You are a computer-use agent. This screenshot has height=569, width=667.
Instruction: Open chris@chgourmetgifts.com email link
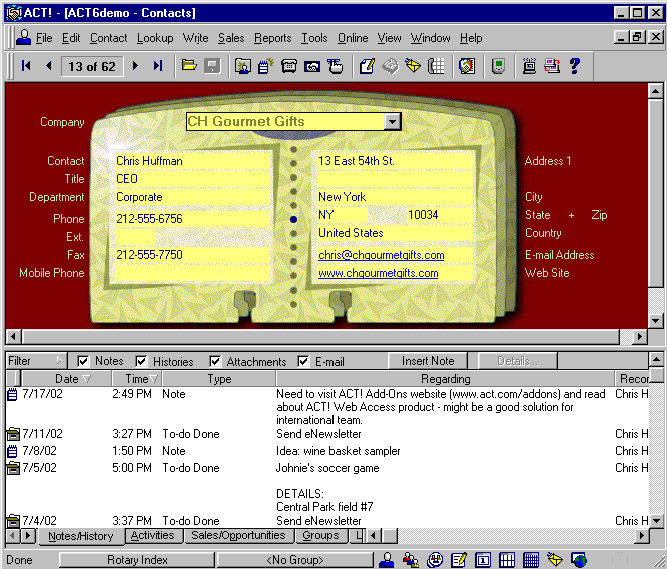pos(381,255)
